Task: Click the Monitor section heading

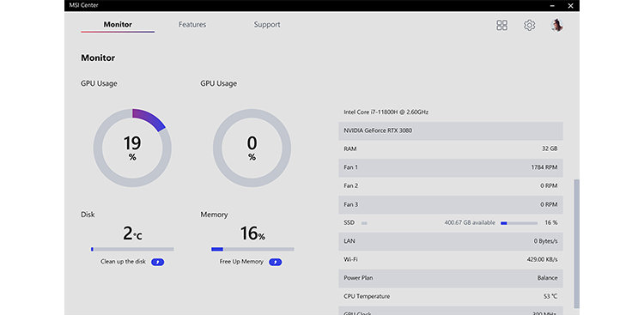Action: [98, 58]
